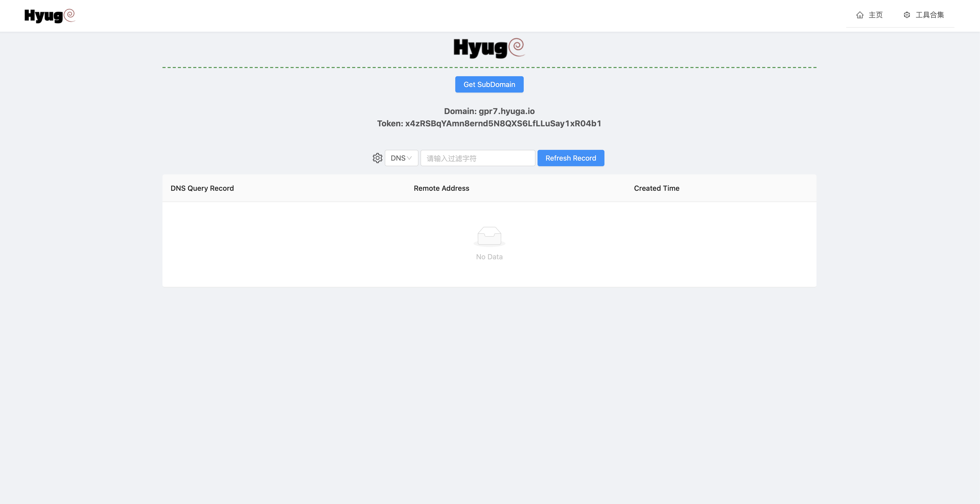Focus the filter string input field

pos(477,158)
